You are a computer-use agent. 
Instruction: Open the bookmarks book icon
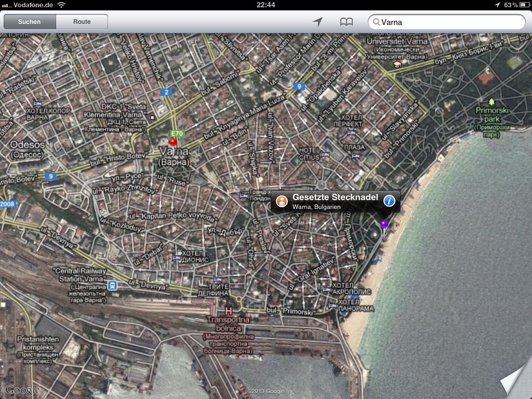click(347, 22)
